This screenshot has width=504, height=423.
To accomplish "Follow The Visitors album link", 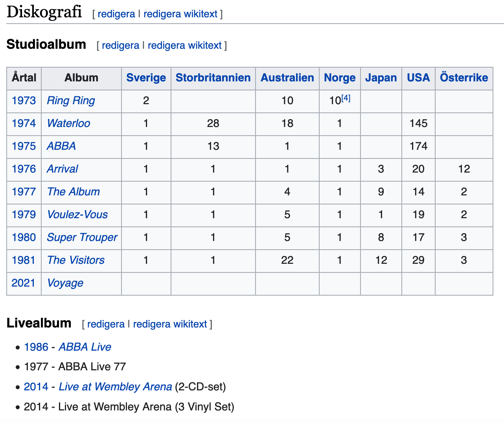I will (75, 260).
